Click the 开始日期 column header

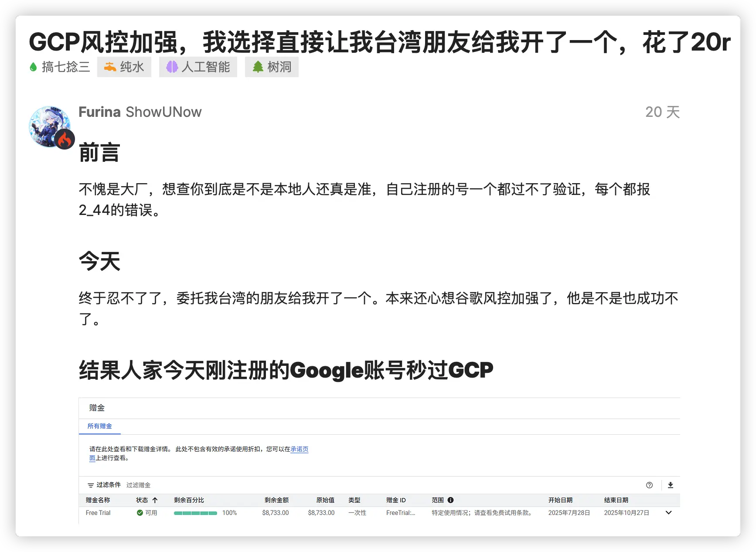pos(560,500)
